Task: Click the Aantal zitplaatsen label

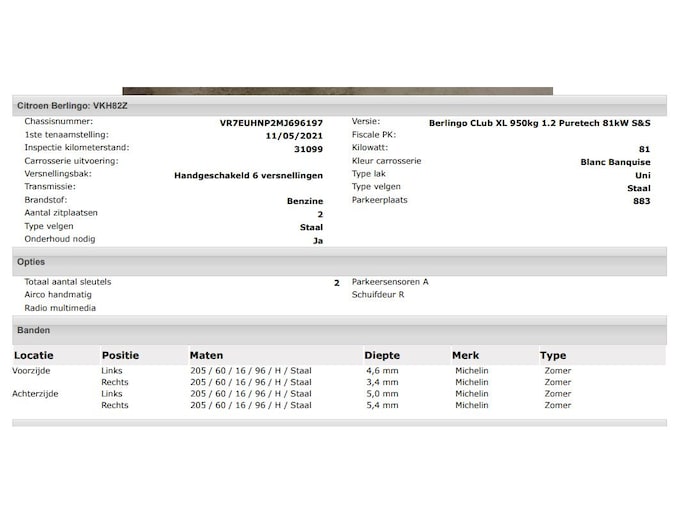Action: pos(61,213)
